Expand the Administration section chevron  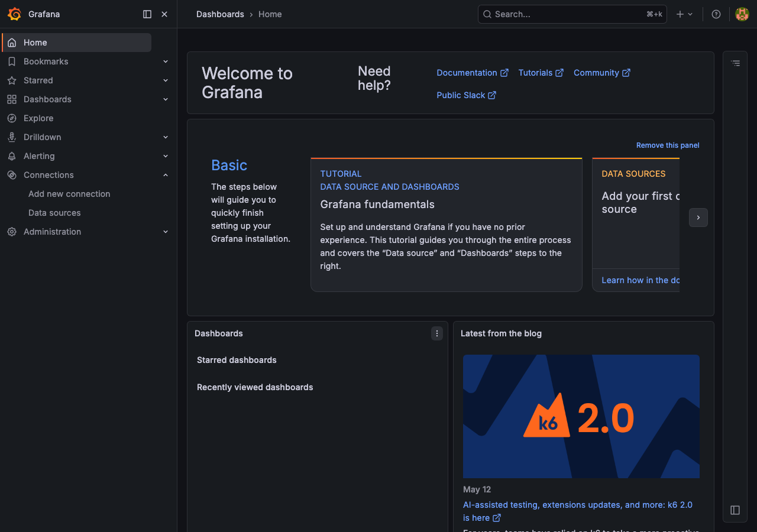pos(166,232)
